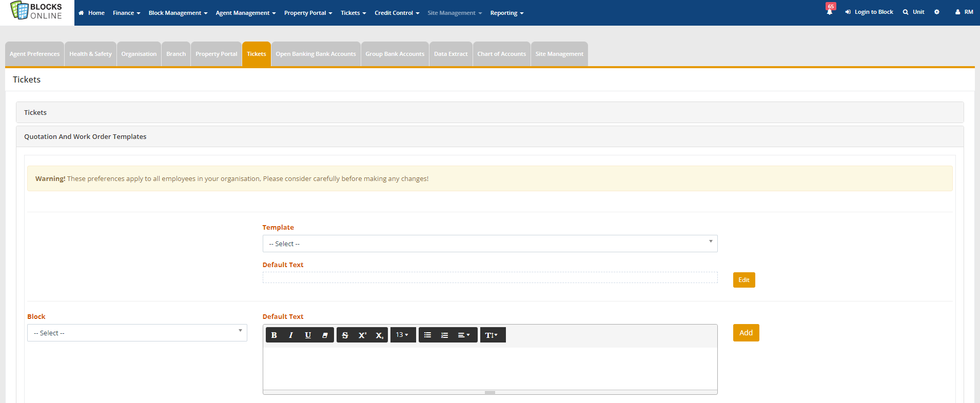The height and width of the screenshot is (403, 980).
Task: Select the orange Tickets tab
Action: click(257, 54)
